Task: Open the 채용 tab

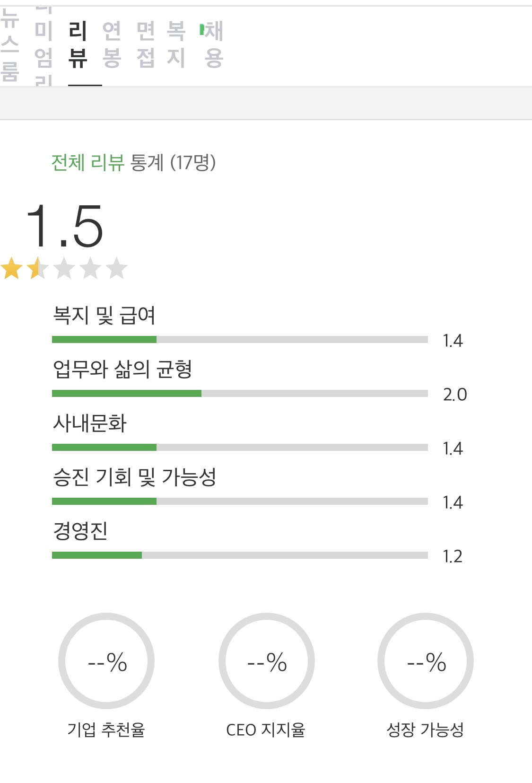Action: (214, 45)
